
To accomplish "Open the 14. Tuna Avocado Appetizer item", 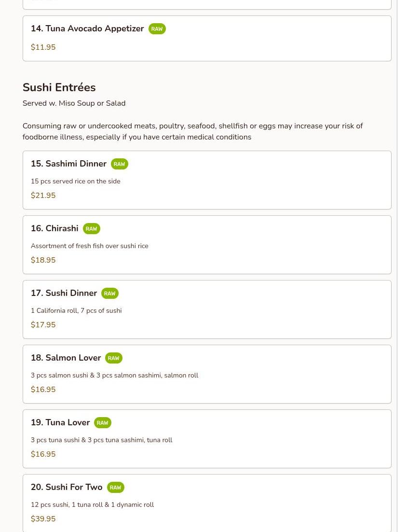I will point(87,29).
